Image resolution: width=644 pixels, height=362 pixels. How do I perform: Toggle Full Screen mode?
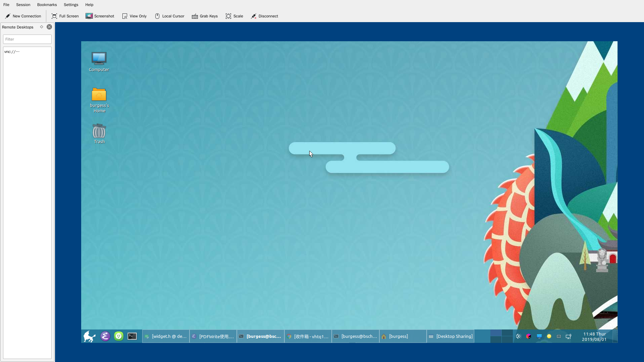(65, 16)
